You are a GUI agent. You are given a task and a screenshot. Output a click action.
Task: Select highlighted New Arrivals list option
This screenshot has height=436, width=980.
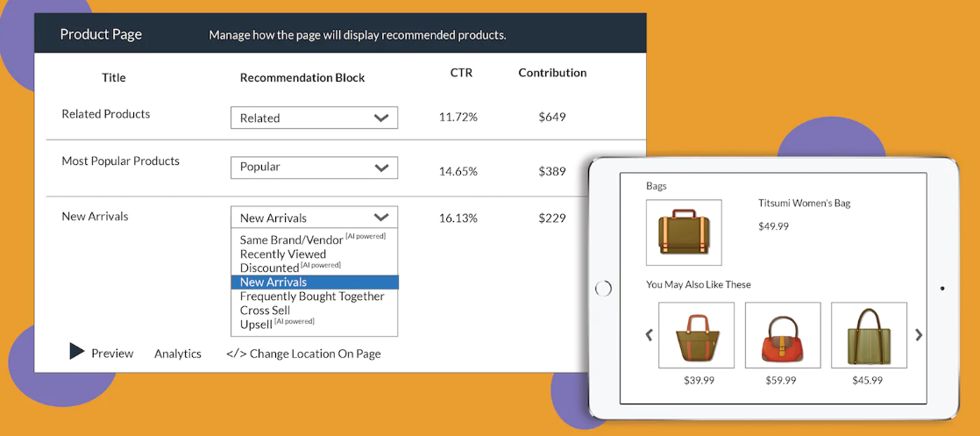(x=315, y=282)
